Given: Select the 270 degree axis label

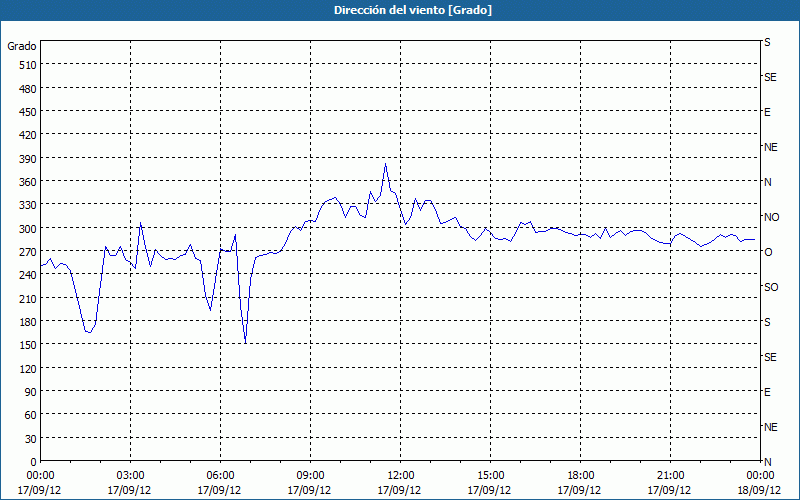Looking at the screenshot, I should click(x=28, y=252).
